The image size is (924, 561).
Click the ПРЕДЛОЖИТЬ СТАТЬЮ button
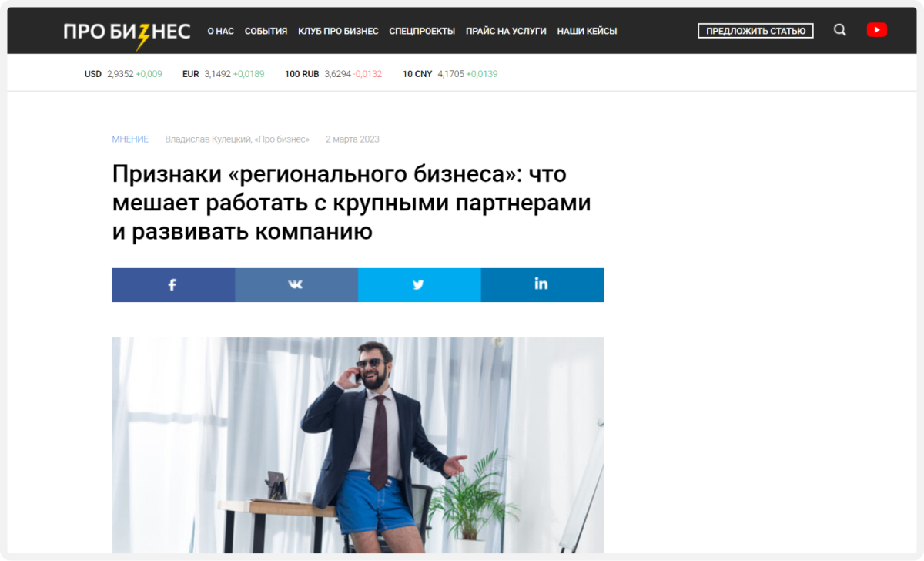[x=755, y=31]
